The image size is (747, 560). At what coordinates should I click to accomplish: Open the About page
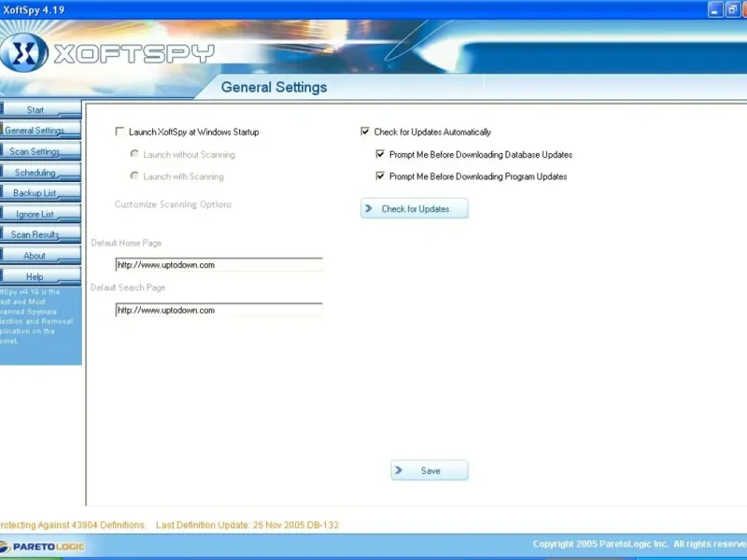(40, 255)
